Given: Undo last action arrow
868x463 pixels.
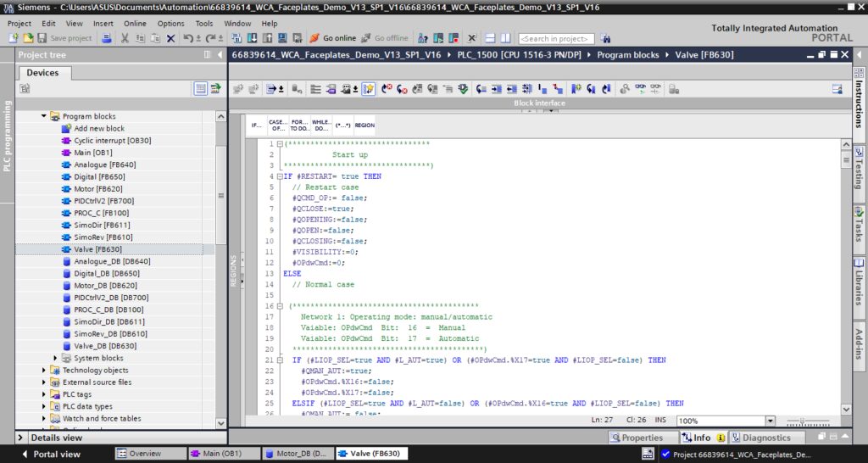Looking at the screenshot, I should tap(188, 38).
